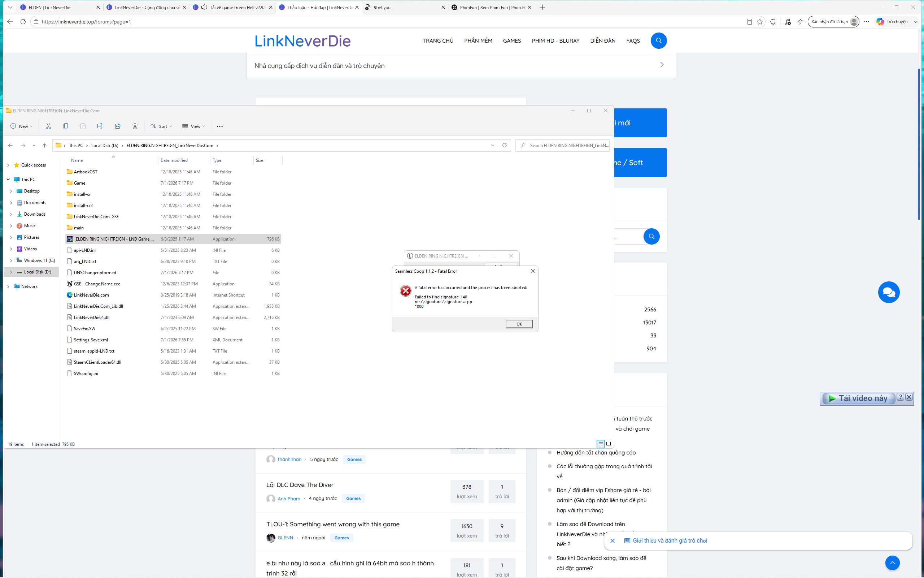Click the scroll-to-top arrow button
The width and height of the screenshot is (924, 578).
[x=892, y=563]
